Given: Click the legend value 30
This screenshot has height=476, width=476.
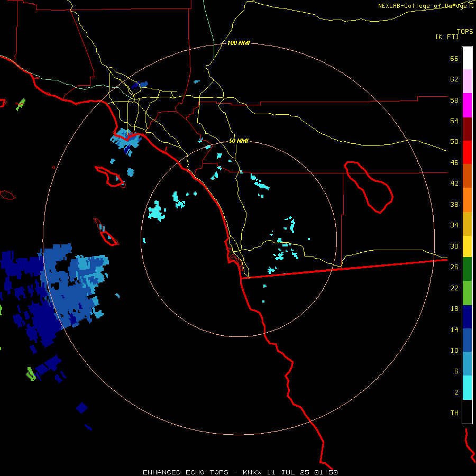Looking at the screenshot, I should [x=454, y=246].
